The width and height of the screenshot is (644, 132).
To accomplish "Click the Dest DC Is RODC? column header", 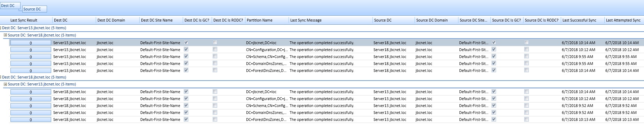I will pyautogui.click(x=228, y=20).
